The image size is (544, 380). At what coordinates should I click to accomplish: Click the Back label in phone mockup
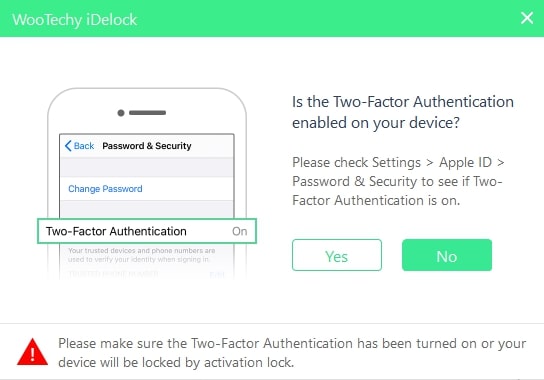[x=84, y=146]
